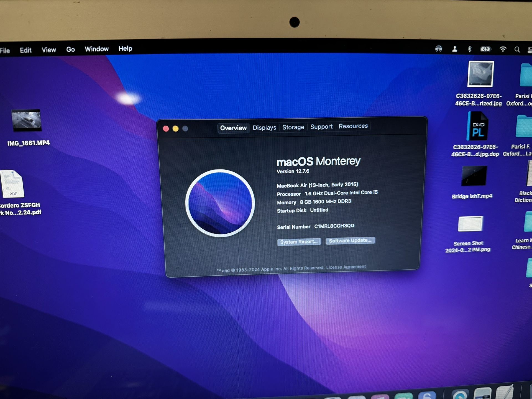Open the File menu
The image size is (532, 399).
[x=5, y=50]
